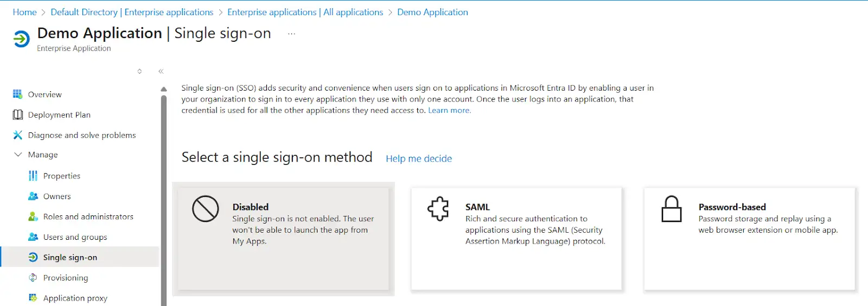868x306 pixels.
Task: Click the Provisioning icon in sidebar
Action: point(33,278)
